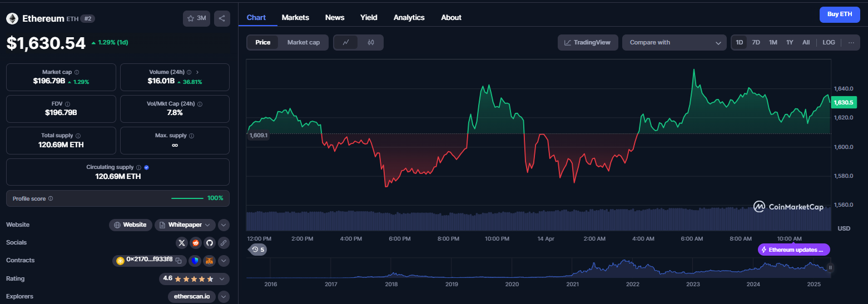Click the #2 rank badge
Image resolution: width=868 pixels, height=304 pixels.
pyautogui.click(x=88, y=18)
